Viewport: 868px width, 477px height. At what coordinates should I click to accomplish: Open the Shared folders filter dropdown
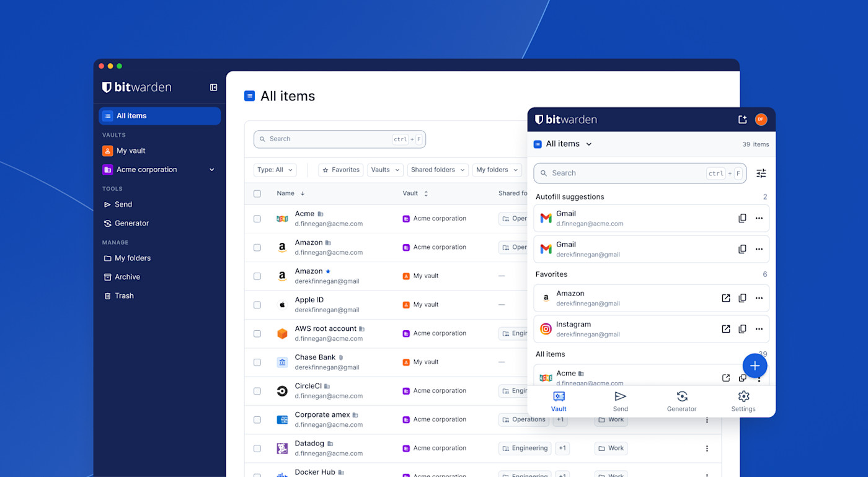438,170
